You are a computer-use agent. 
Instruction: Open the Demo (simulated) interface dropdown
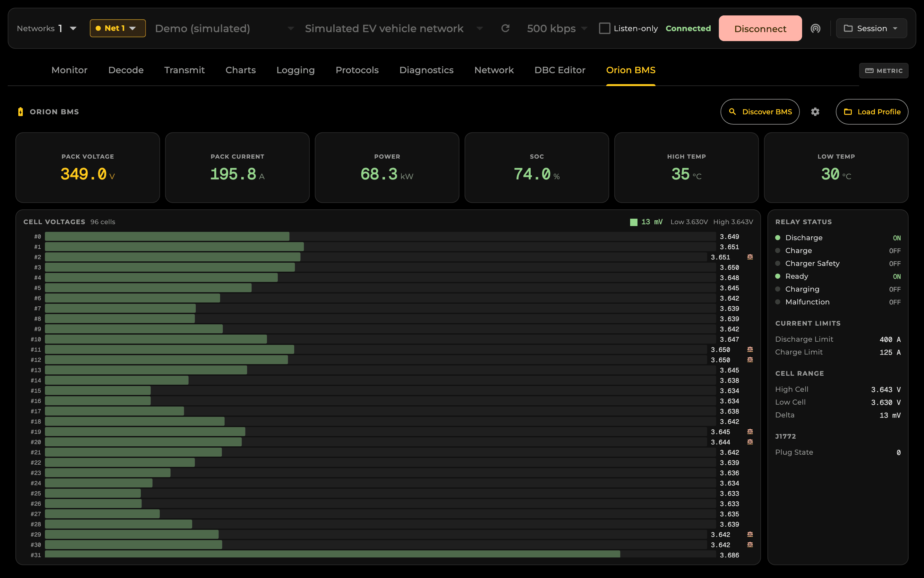pos(225,28)
